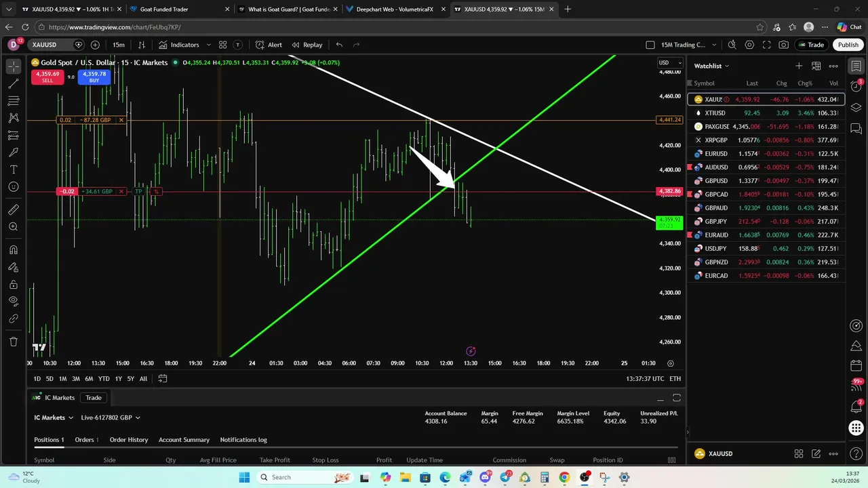Start bar Replay mode
The height and width of the screenshot is (488, 868).
[x=307, y=45]
